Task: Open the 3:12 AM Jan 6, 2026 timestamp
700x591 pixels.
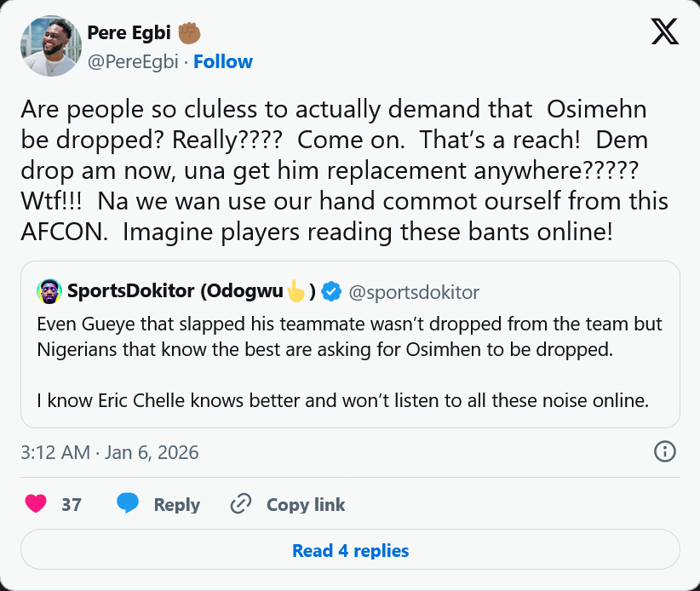Action: pos(110,452)
